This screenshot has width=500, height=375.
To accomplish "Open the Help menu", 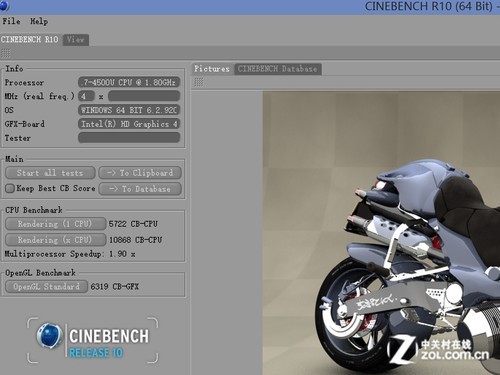I will (39, 21).
